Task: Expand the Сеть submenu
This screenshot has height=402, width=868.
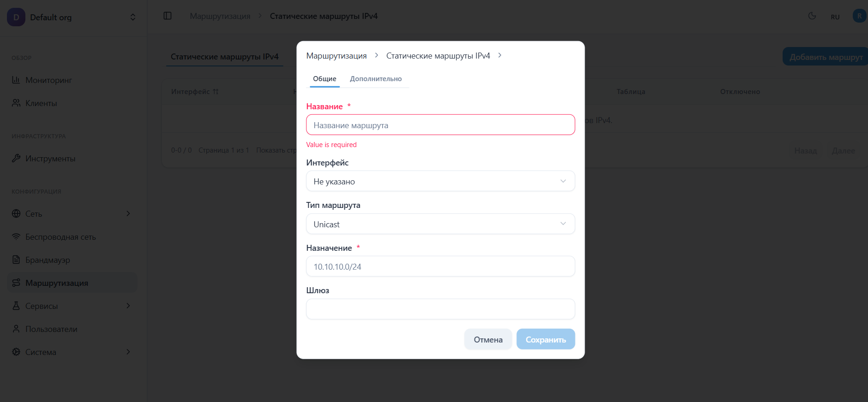Action: [x=72, y=213]
